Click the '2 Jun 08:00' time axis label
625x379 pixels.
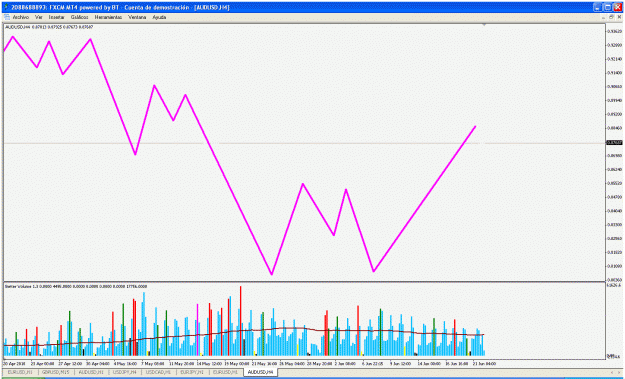pos(345,364)
